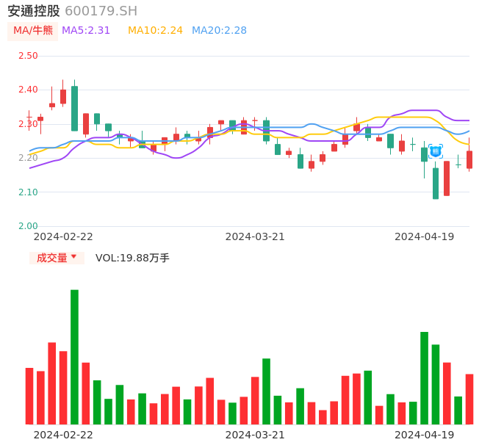504x445 pixels.
Task: Click the 2.50 price axis label
Action: (x=28, y=56)
